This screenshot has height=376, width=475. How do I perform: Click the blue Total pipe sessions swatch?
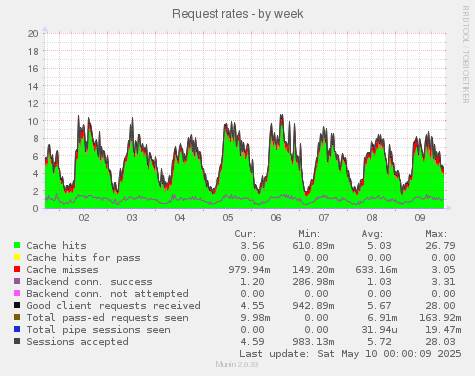pos(17,329)
